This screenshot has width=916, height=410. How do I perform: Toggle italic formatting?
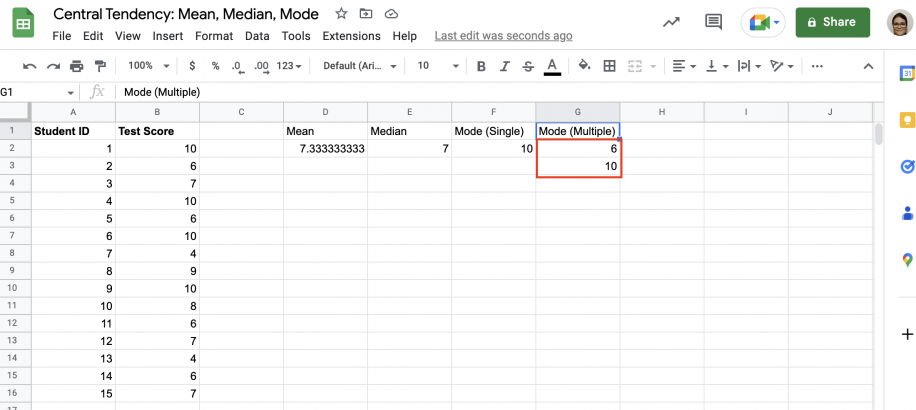click(x=505, y=66)
